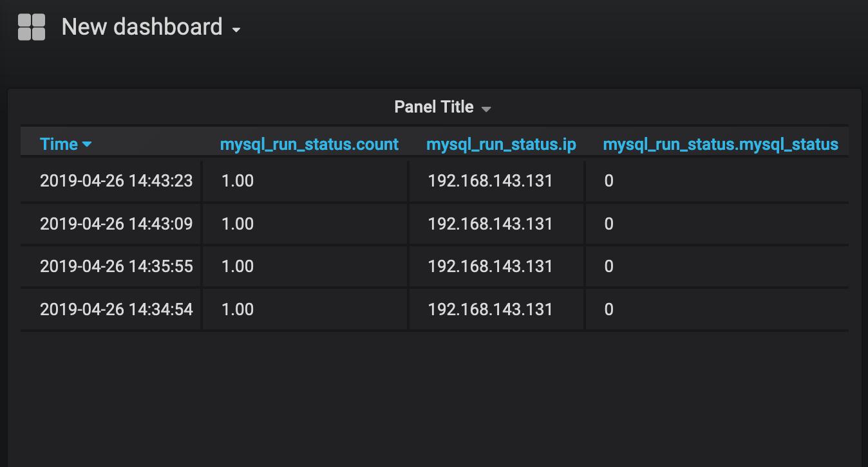Viewport: 868px width, 467px height.
Task: Select the 2019-04-26 14:34:54 time cell
Action: click(x=117, y=309)
